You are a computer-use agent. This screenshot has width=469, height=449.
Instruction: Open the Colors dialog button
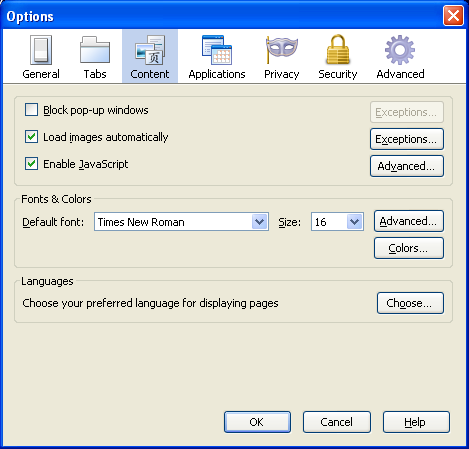pyautogui.click(x=409, y=248)
